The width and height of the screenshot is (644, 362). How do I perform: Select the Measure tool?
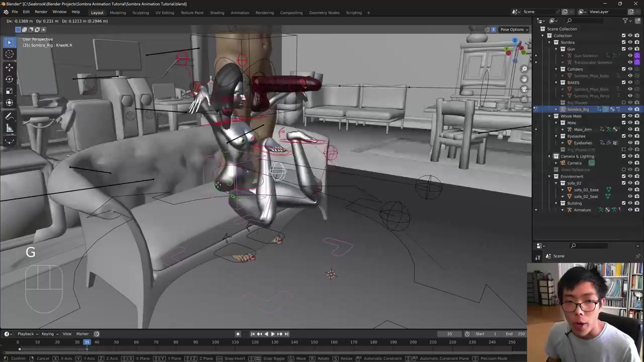coord(9,129)
